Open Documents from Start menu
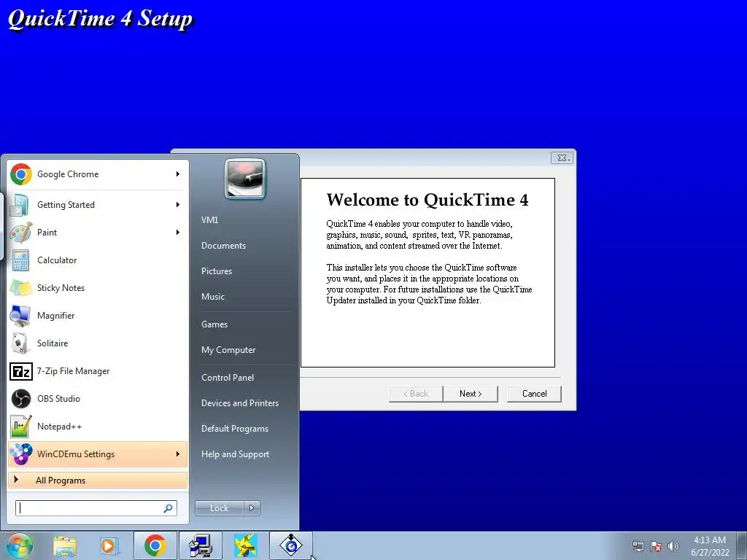 (x=223, y=246)
